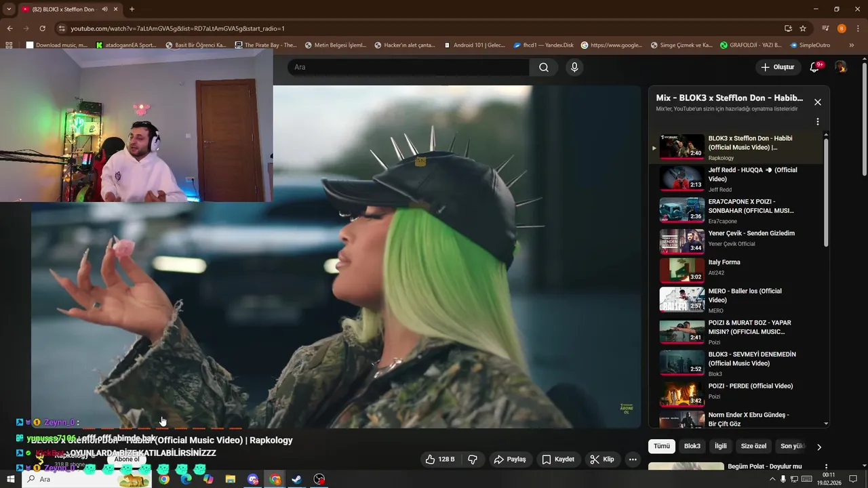Play Norm Ender X Ebru Gündeş track

738,420
